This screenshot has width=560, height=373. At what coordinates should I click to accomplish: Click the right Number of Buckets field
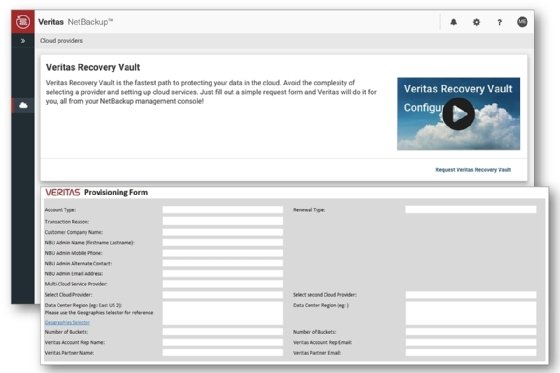point(471,332)
